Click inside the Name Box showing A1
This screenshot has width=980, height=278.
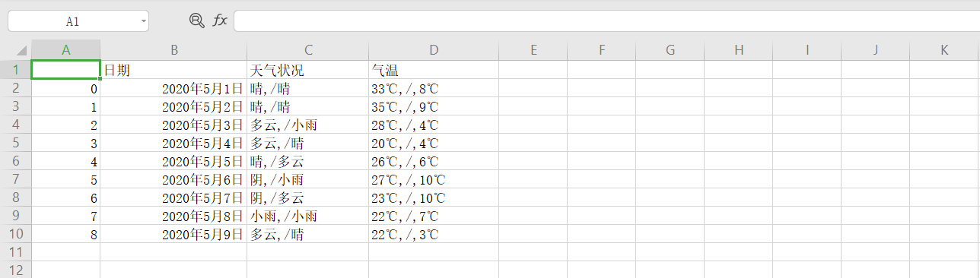point(72,21)
